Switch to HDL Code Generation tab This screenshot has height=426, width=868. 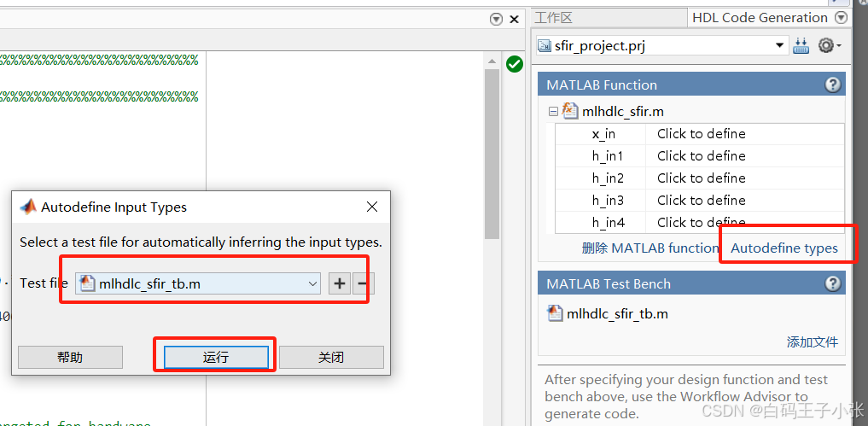tap(760, 18)
